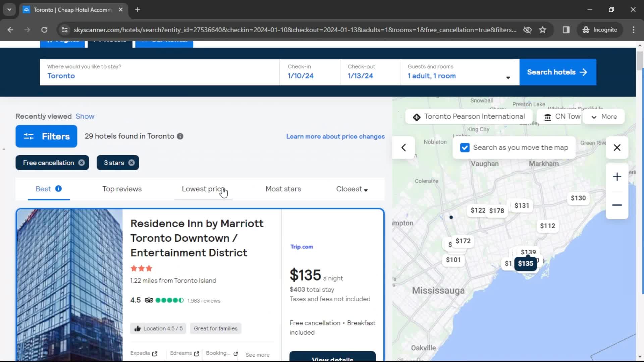
Task: Open Residence Inn by Marriott hotel title
Action: pos(197,238)
